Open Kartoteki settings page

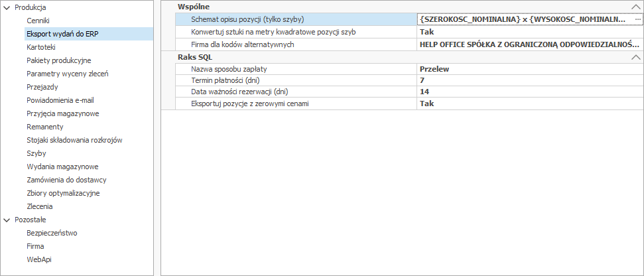point(40,47)
